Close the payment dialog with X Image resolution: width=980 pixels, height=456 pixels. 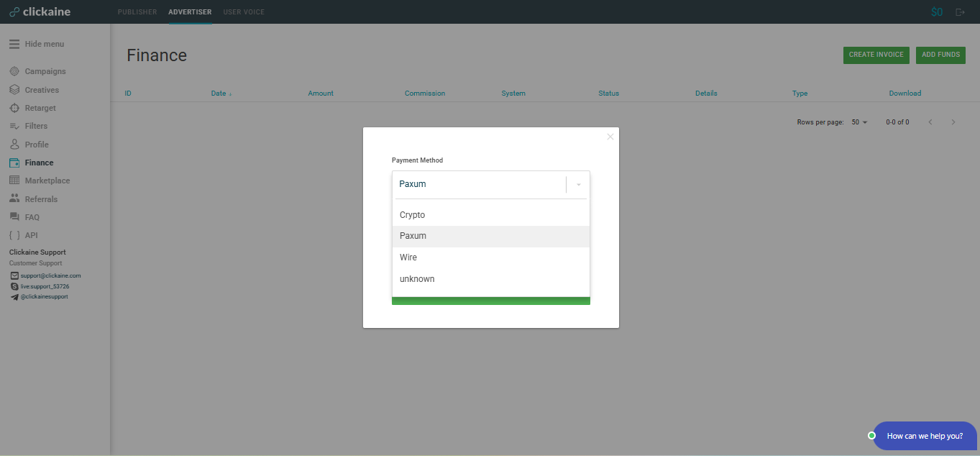[x=610, y=137]
